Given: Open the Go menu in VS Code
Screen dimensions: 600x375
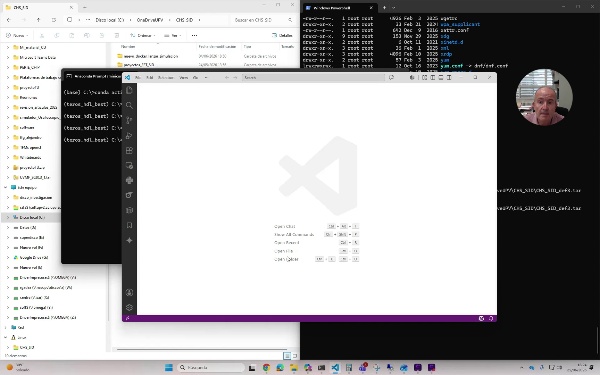Looking at the screenshot, I should (x=195, y=77).
